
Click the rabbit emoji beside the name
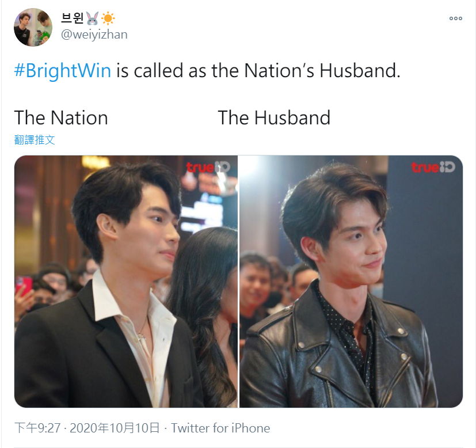tap(92, 18)
